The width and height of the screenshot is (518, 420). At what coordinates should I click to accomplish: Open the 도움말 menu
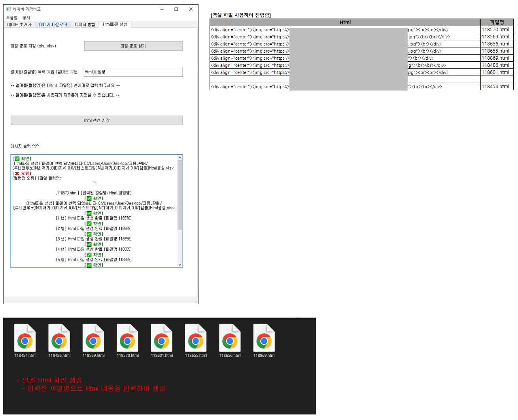coord(12,18)
